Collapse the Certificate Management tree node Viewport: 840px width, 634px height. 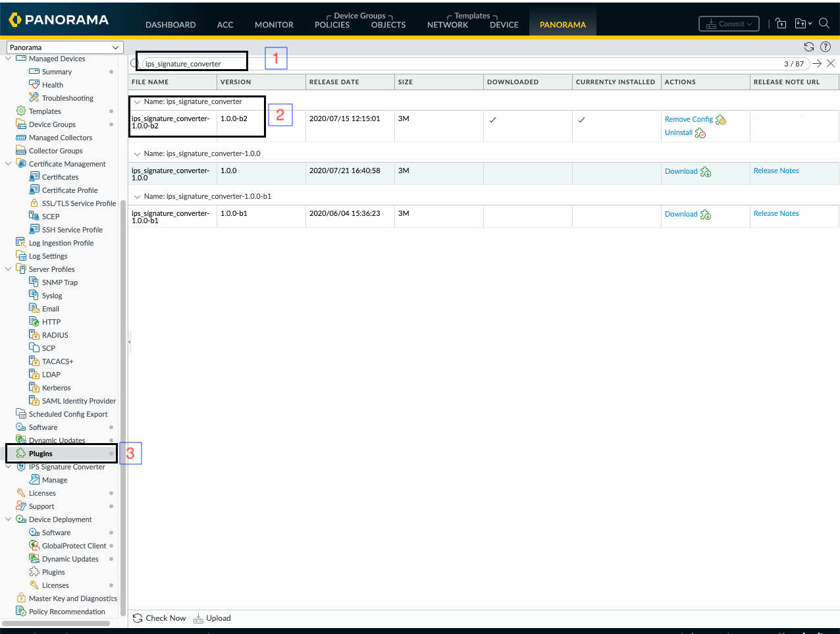[9, 164]
